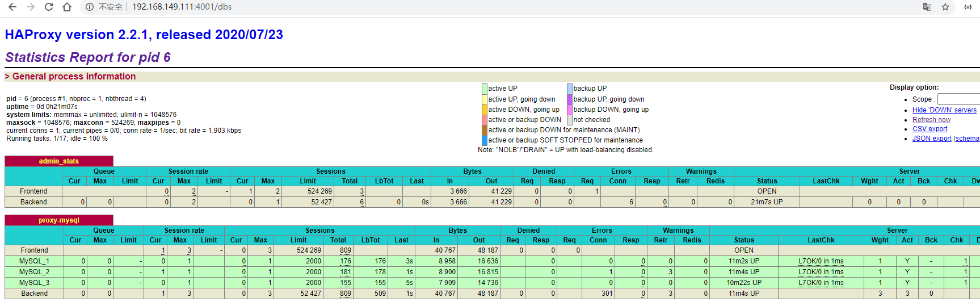Click the not checked gray legend swatch

pos(570,120)
